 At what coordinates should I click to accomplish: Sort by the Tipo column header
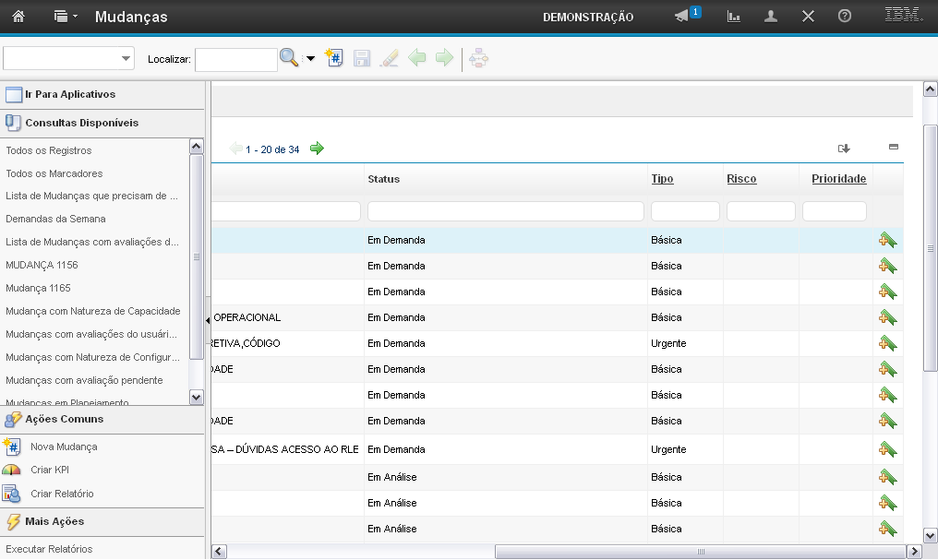tap(662, 179)
